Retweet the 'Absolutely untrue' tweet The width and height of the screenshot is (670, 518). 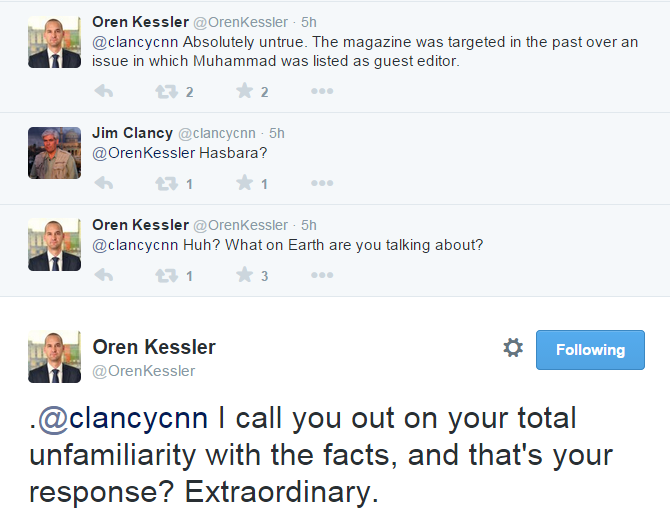tap(165, 91)
